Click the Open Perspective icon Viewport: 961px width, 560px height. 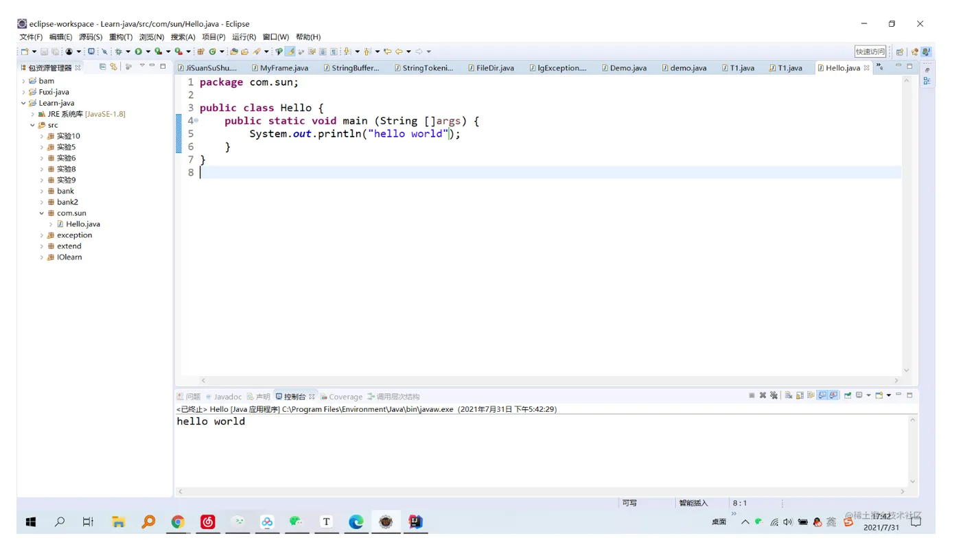point(900,52)
